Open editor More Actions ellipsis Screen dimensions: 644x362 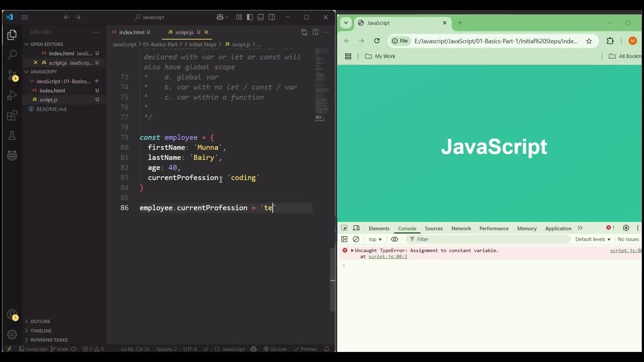pos(327,32)
